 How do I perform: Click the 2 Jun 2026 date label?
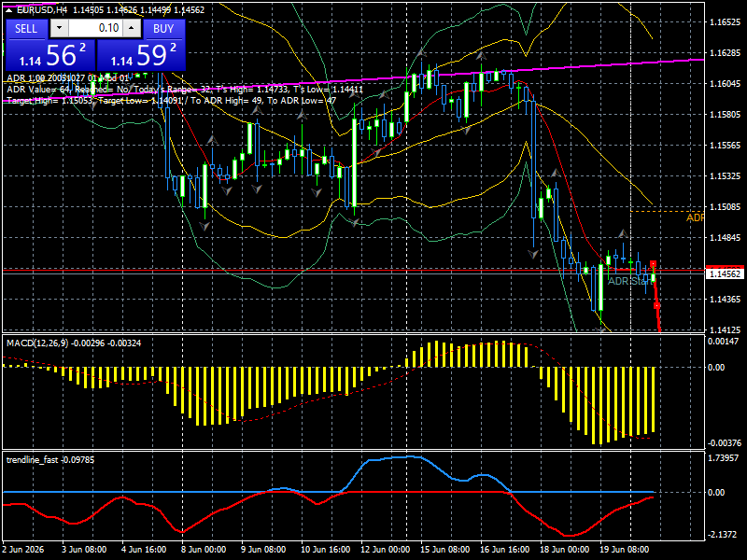tap(23, 549)
